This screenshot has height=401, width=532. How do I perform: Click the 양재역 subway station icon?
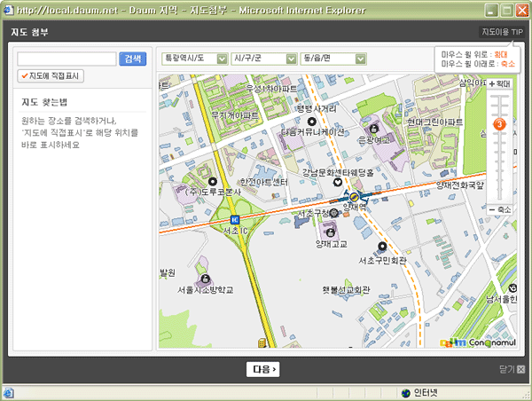[x=354, y=197]
